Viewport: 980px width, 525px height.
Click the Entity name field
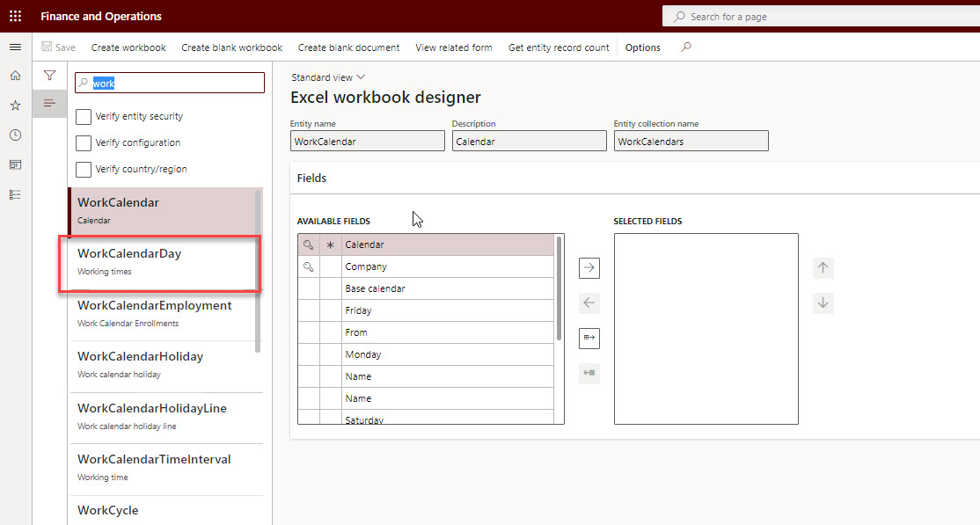coord(368,142)
